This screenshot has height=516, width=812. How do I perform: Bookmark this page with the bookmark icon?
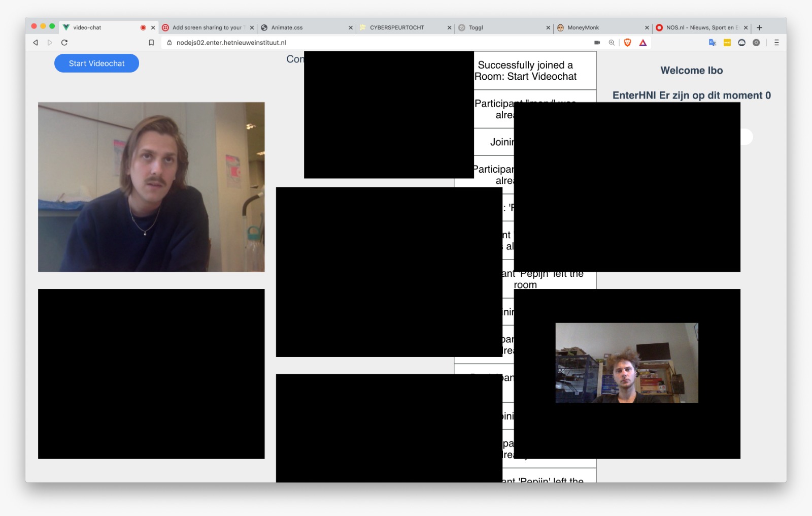151,43
